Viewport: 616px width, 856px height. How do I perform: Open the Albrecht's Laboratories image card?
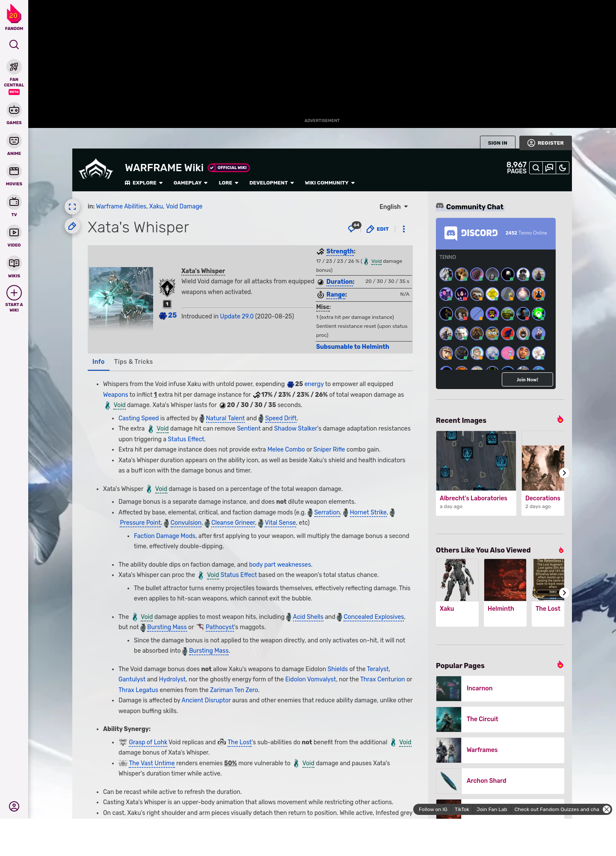point(476,473)
